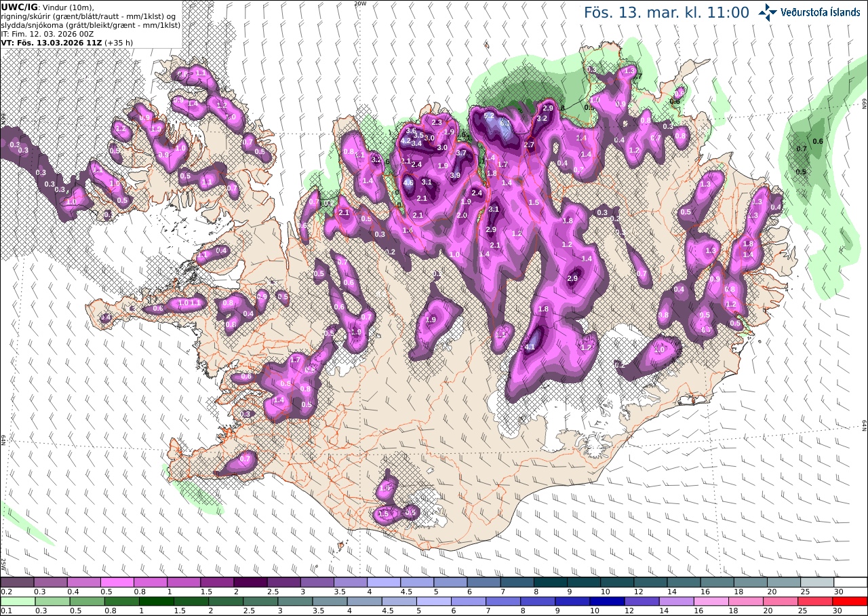Pick the light pink rain legend swatch starting at 16
Viewport: 868px width, 616px height.
pos(711,601)
